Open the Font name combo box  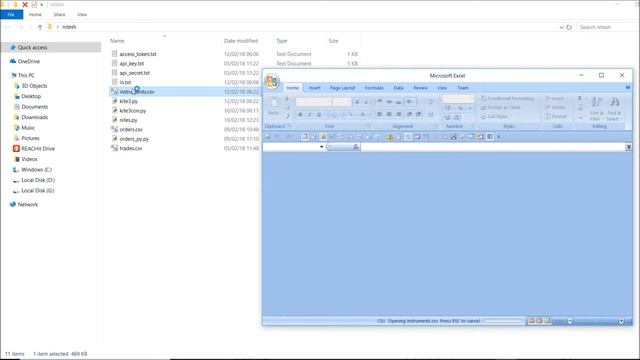click(313, 102)
